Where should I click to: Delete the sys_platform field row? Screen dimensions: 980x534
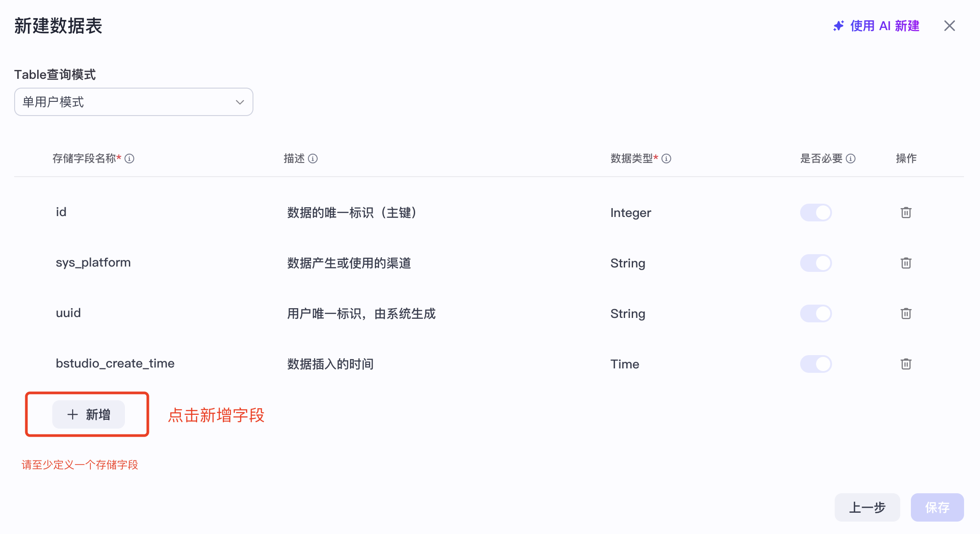906,263
